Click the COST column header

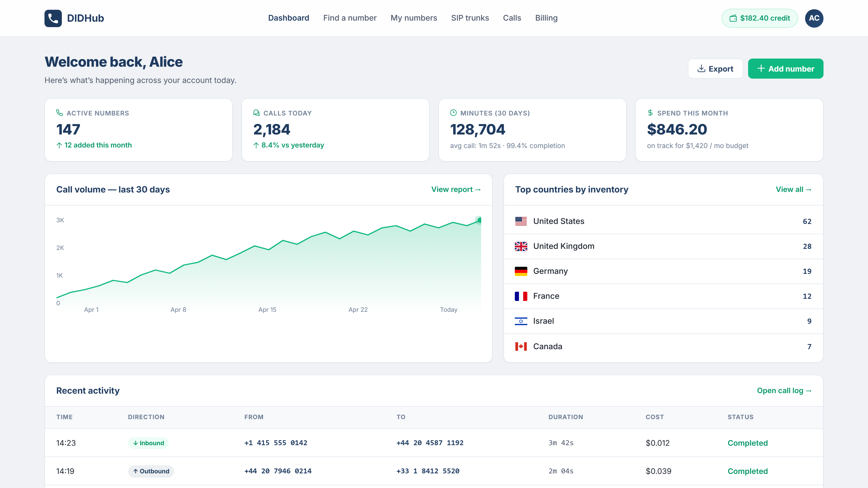click(x=654, y=417)
